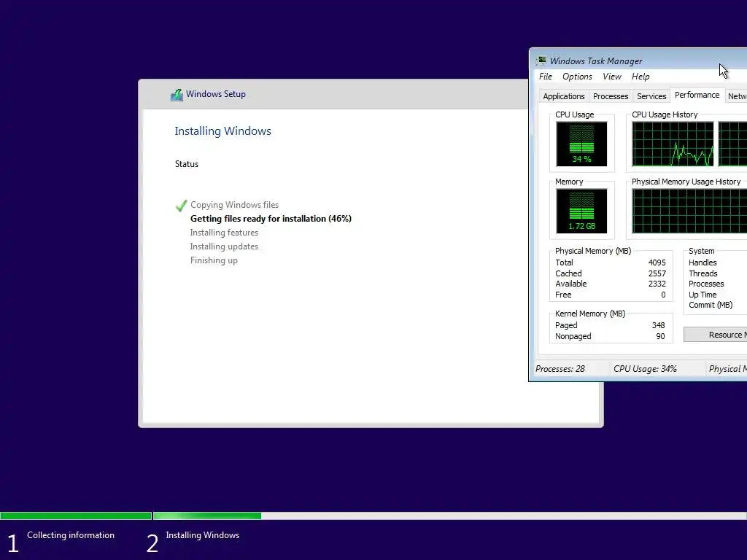Screen dimensions: 747x560
Task: Switch to the Services tab
Action: [651, 96]
